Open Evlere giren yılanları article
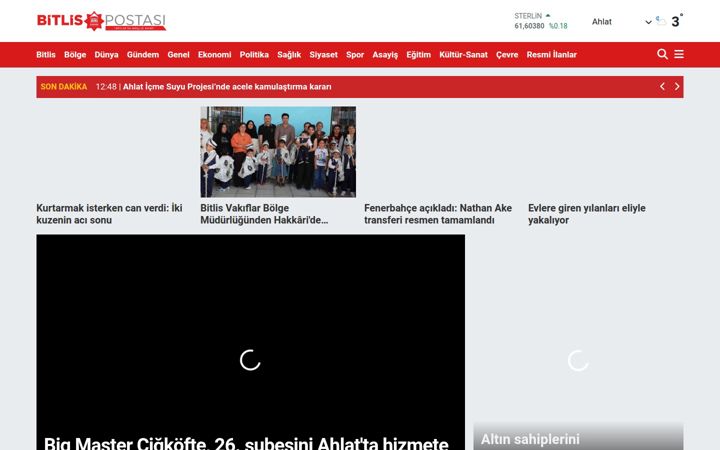 [x=587, y=214]
